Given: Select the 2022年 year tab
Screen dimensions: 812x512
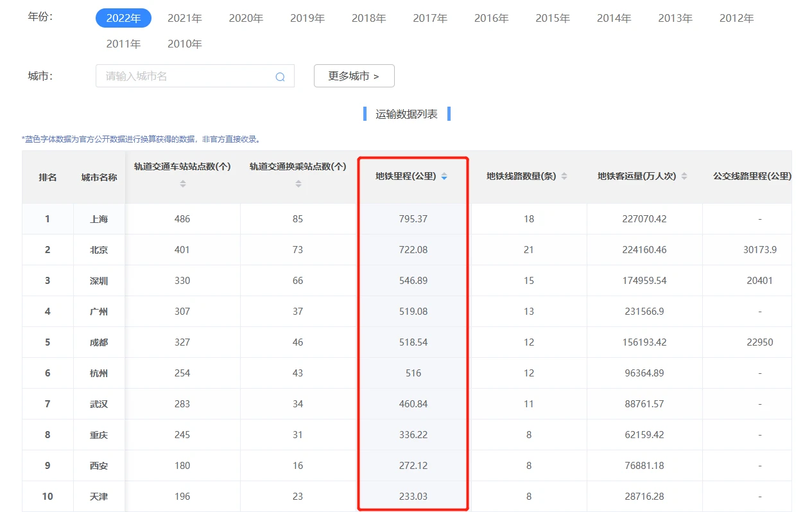Looking at the screenshot, I should click(123, 19).
